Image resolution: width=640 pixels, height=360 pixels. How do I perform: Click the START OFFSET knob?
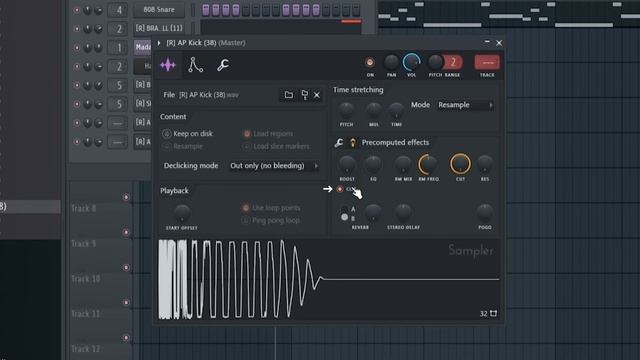pyautogui.click(x=182, y=213)
